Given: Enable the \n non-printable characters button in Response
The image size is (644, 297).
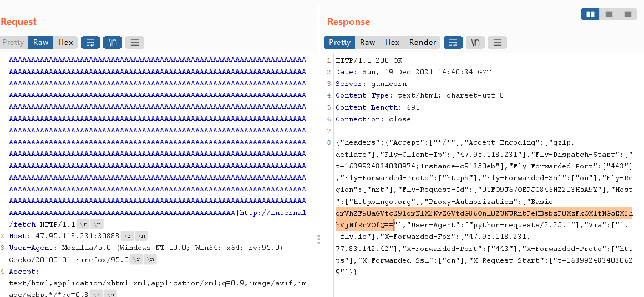Looking at the screenshot, I should coord(475,42).
